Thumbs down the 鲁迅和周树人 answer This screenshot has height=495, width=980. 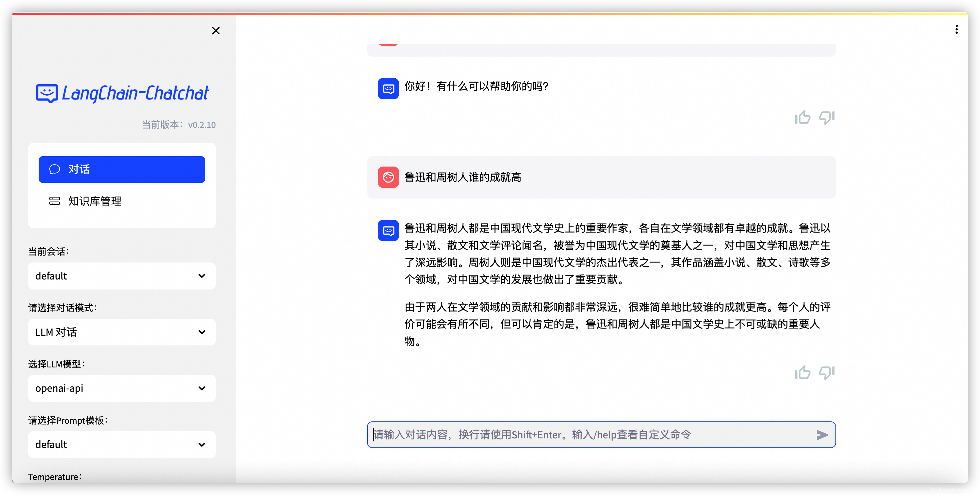click(827, 372)
